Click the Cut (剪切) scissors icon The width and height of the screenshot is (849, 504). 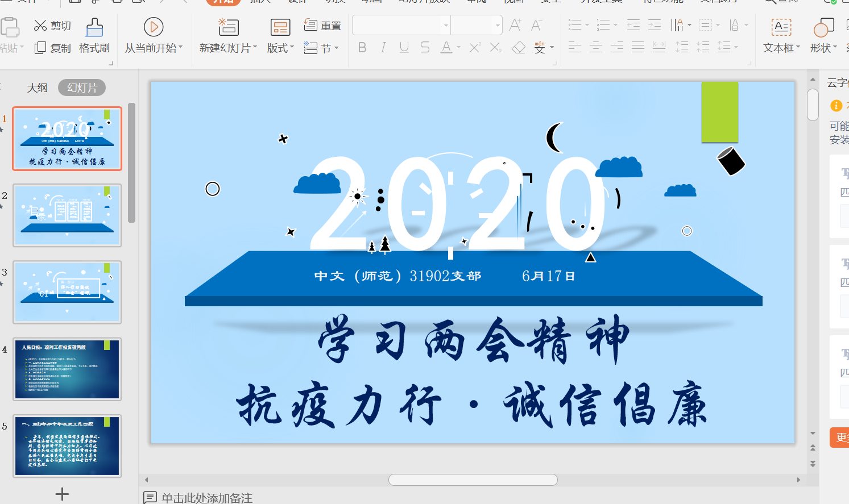click(x=40, y=26)
